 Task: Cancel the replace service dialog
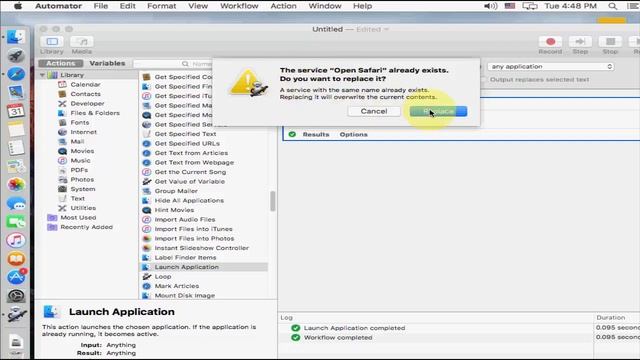[374, 111]
